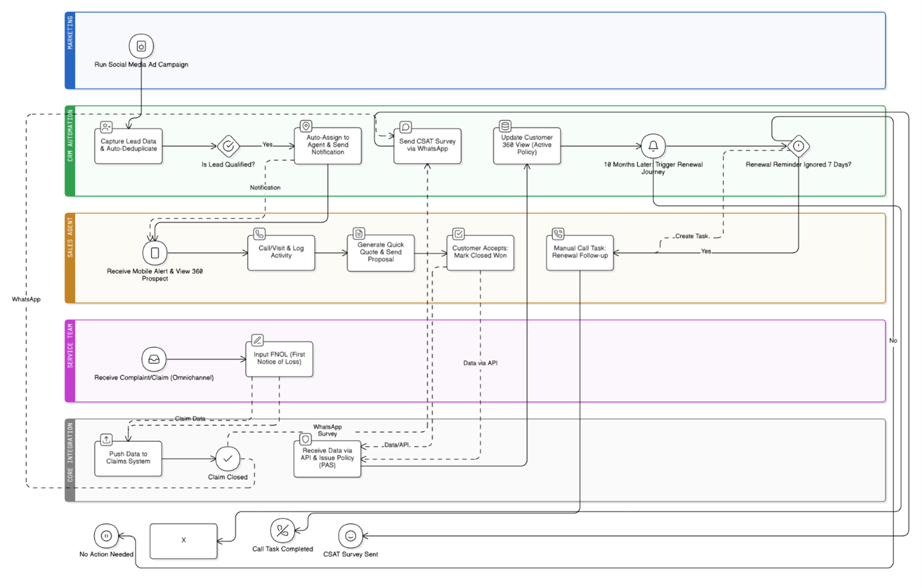Click the Push Data to Claims System box
This screenshot has height=588, width=921.
coord(128,458)
